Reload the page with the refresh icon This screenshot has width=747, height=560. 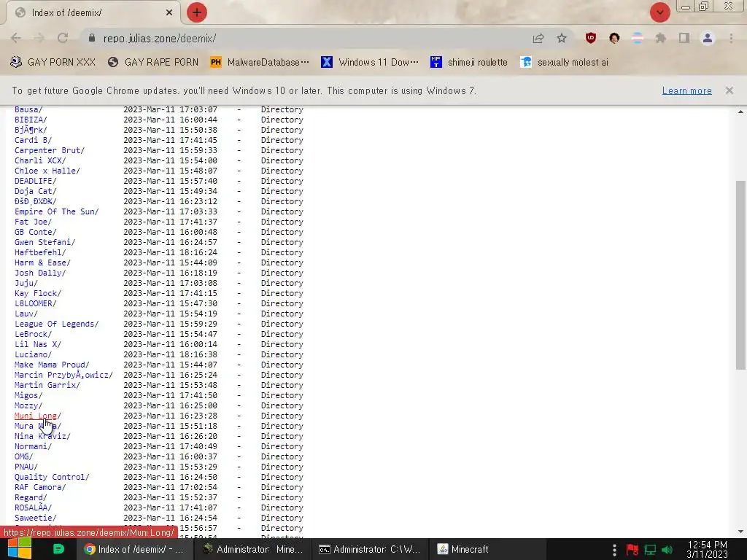[63, 38]
